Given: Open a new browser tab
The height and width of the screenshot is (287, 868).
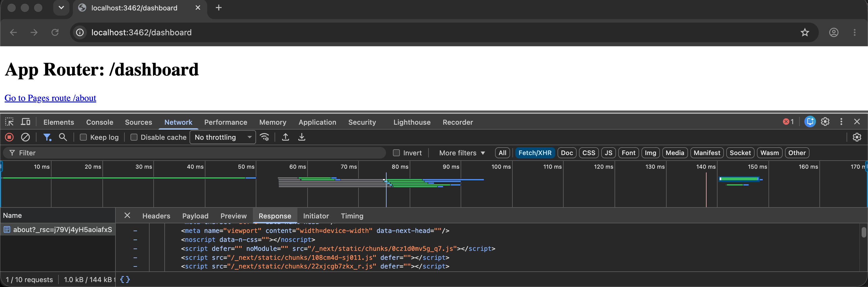Looking at the screenshot, I should click(x=219, y=8).
